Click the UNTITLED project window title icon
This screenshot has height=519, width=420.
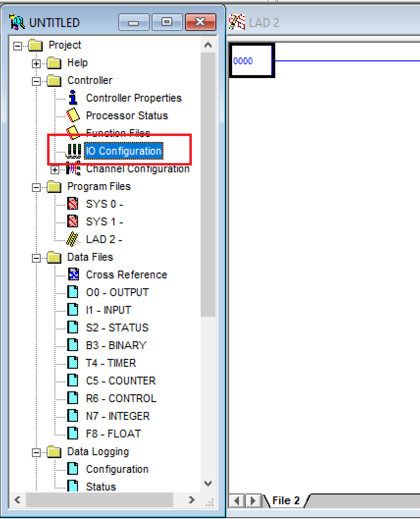(x=17, y=22)
